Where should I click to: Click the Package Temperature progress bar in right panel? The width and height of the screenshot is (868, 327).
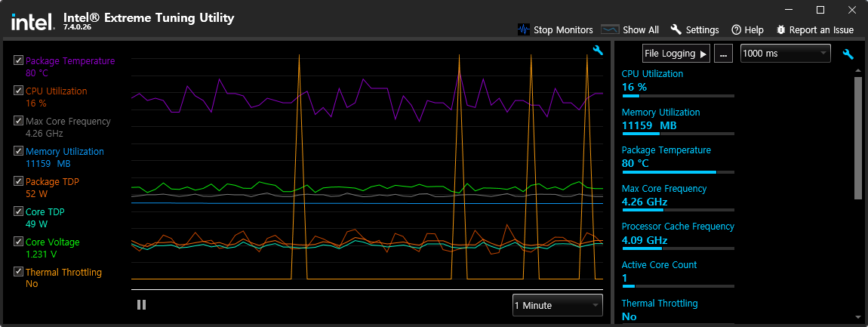coord(678,172)
